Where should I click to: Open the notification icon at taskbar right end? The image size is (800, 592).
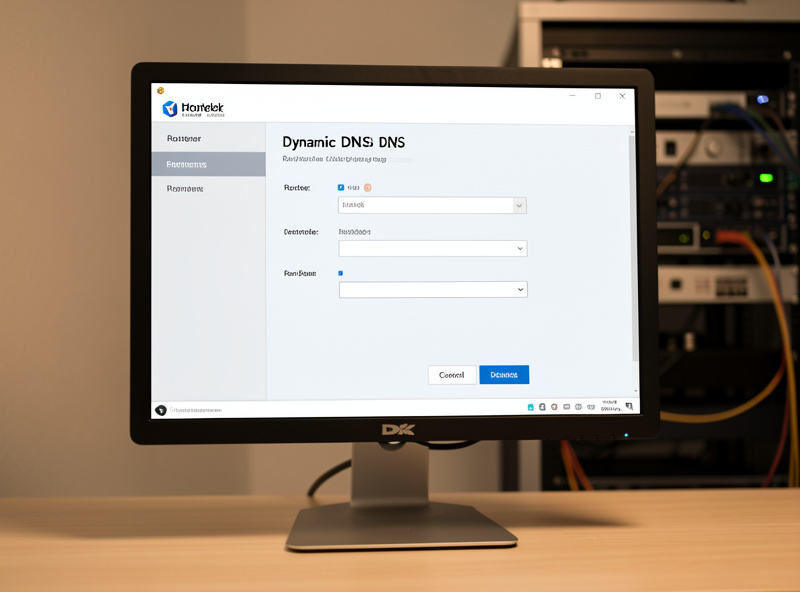pyautogui.click(x=629, y=406)
